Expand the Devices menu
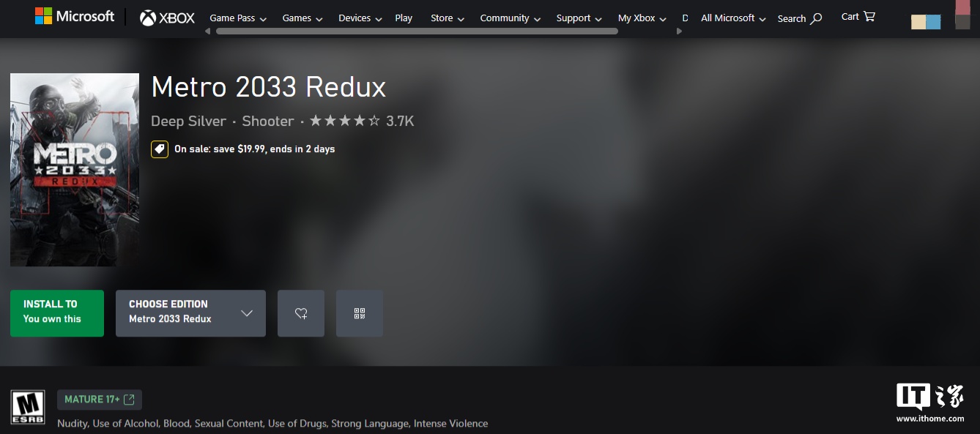Screen dimensions: 980x434 tap(360, 18)
